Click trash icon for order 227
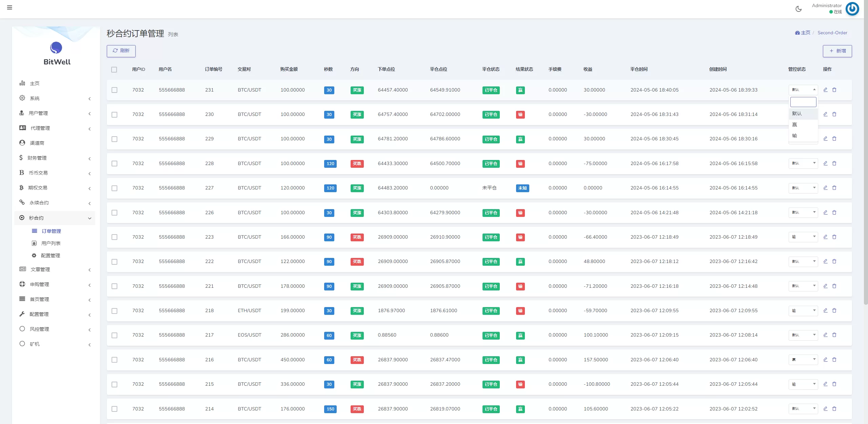Image resolution: width=868 pixels, height=424 pixels. (x=834, y=188)
